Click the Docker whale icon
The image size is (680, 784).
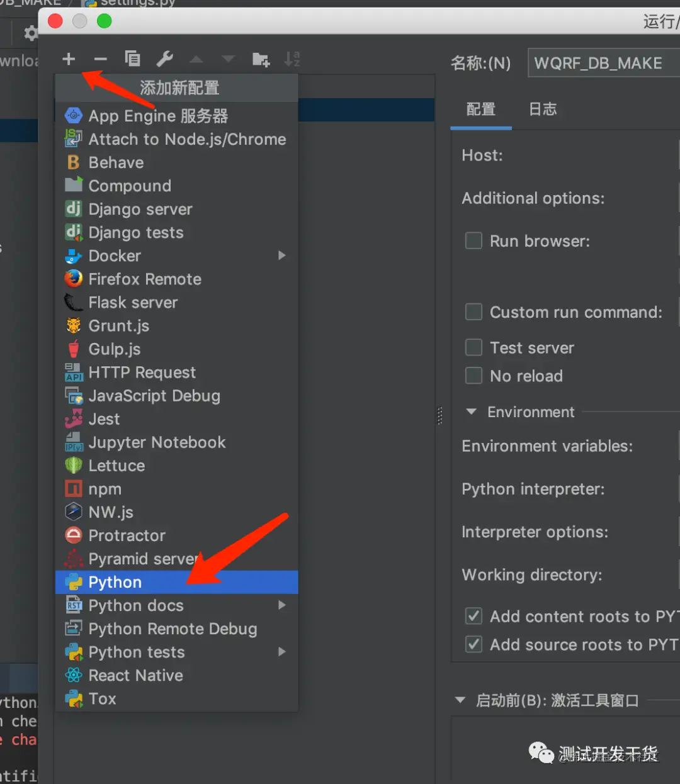tap(74, 256)
